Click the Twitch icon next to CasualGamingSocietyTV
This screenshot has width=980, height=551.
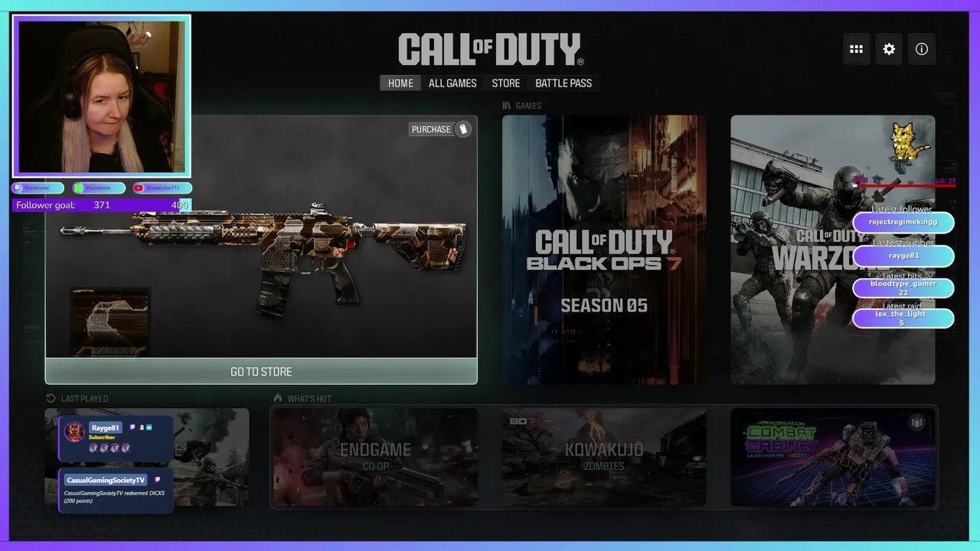(x=158, y=480)
